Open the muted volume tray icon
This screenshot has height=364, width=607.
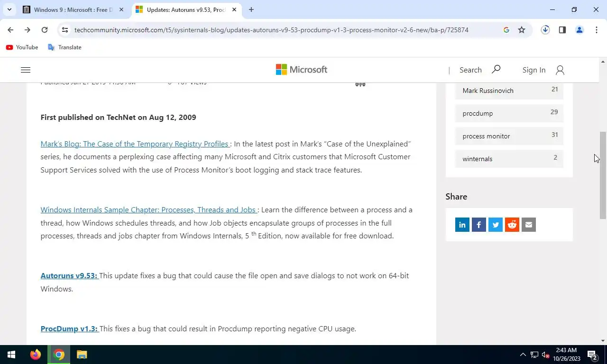pos(546,355)
